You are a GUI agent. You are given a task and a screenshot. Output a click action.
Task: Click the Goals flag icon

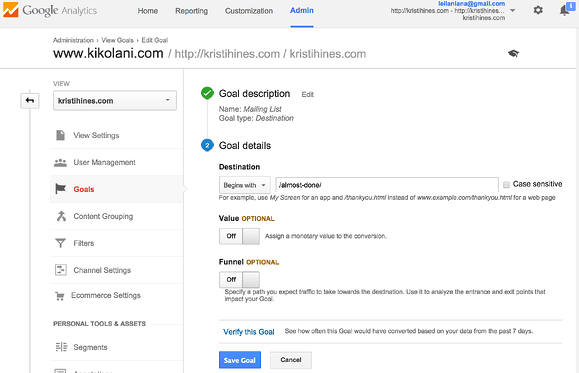[60, 189]
